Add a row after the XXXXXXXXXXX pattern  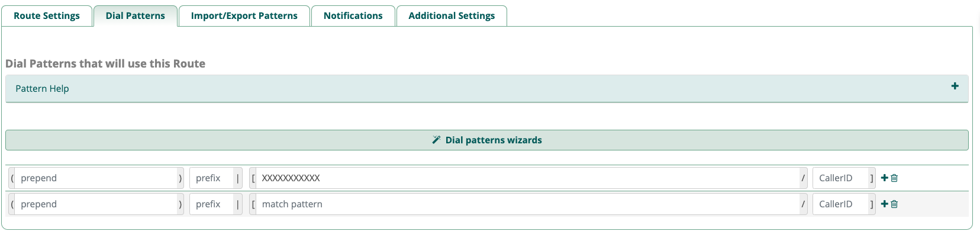coord(885,178)
